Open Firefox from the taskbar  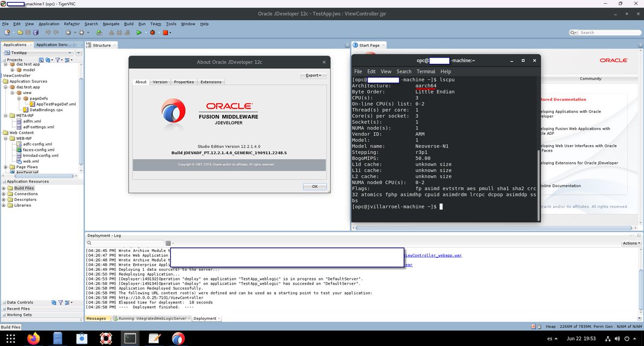(x=34, y=338)
